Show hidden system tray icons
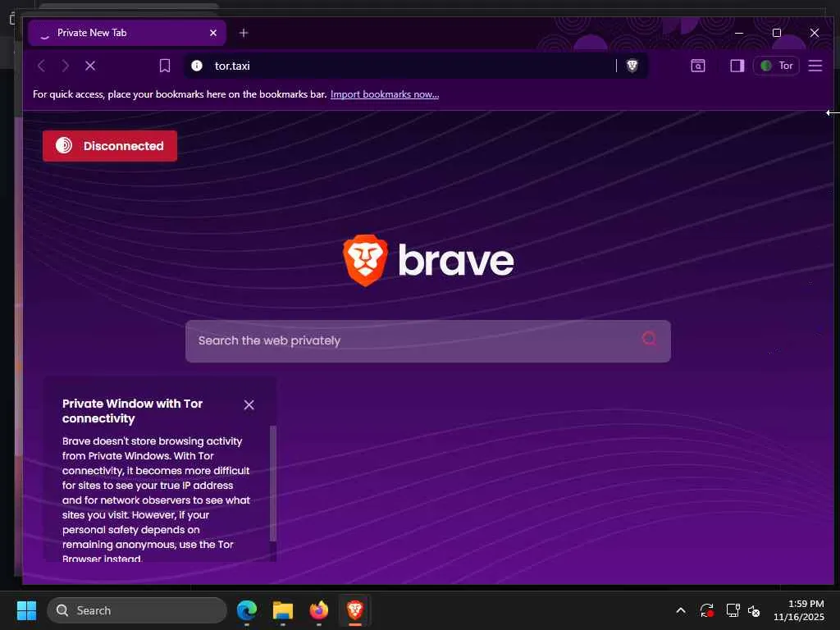This screenshot has width=840, height=630. click(680, 610)
